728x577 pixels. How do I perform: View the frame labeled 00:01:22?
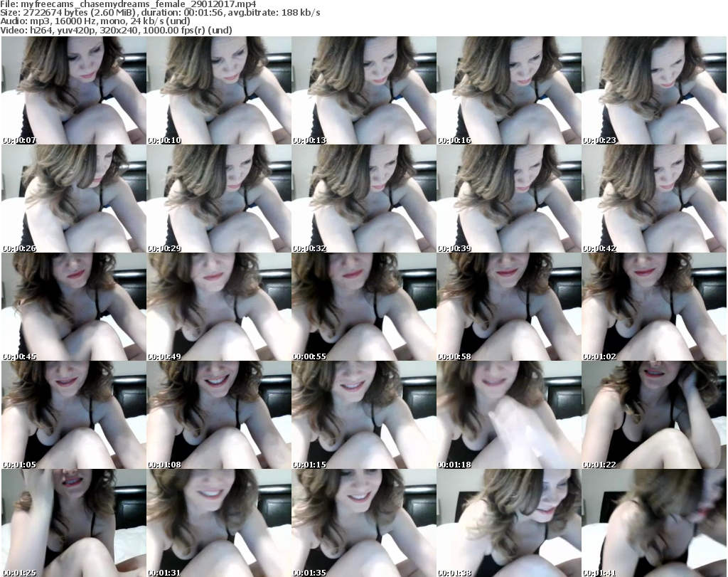[654, 415]
